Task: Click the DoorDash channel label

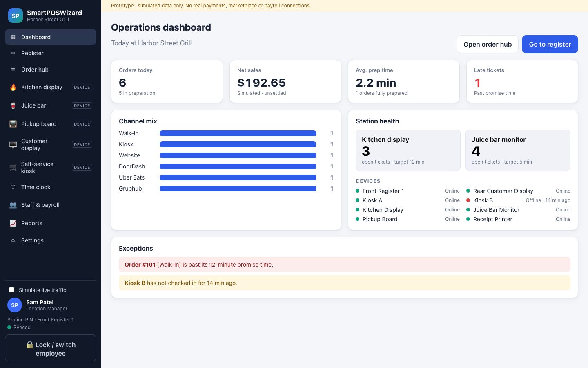Action: tap(132, 166)
